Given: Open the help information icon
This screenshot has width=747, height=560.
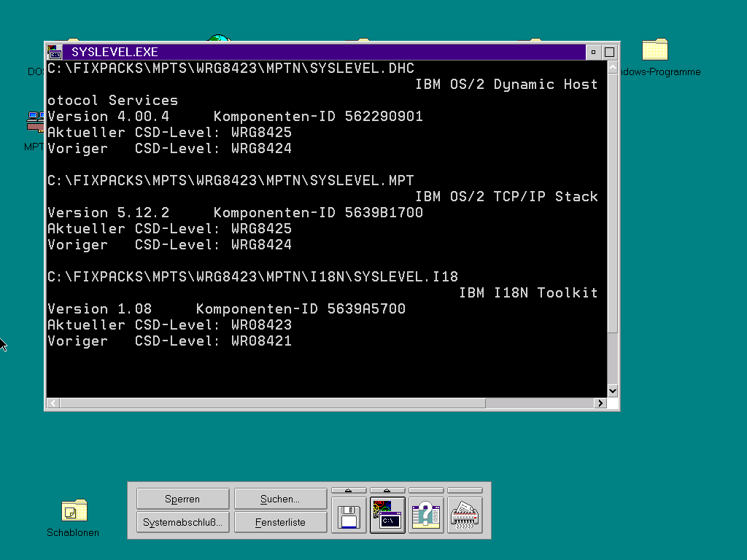Looking at the screenshot, I should click(426, 516).
